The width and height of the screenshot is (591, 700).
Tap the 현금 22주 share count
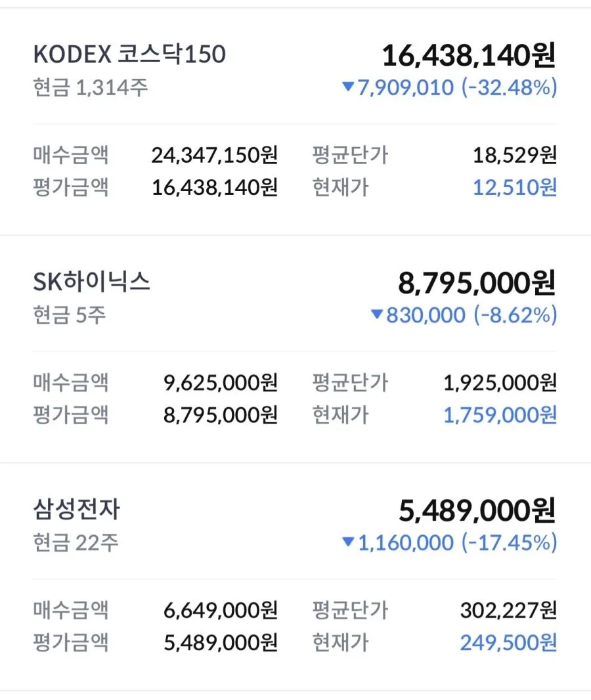click(76, 543)
